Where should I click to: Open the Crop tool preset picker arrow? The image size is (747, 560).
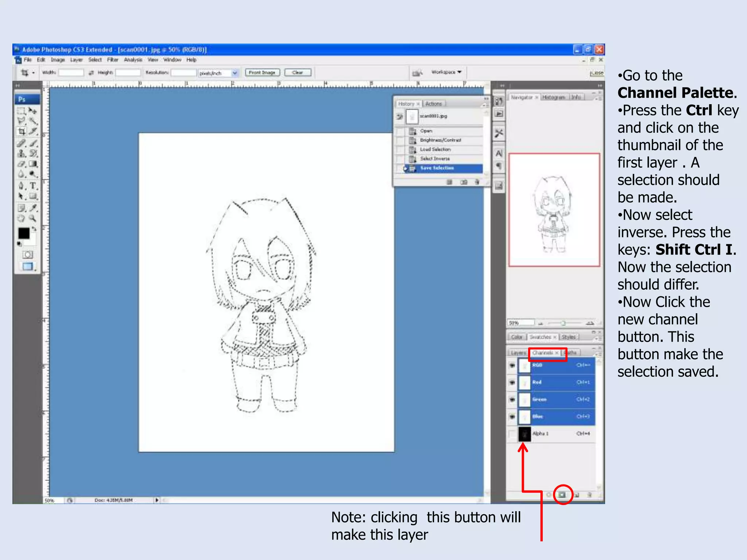tap(33, 73)
